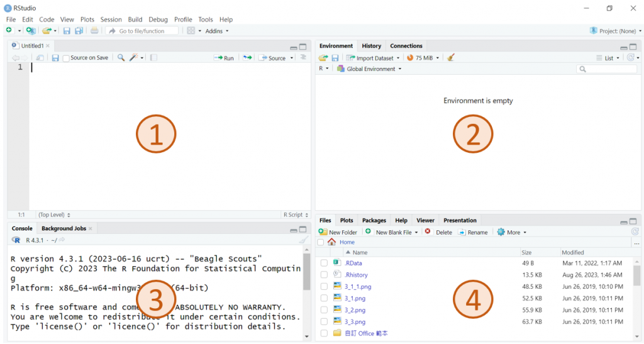Open the Tools menu
Screen dimensions: 644x344
[x=206, y=19]
